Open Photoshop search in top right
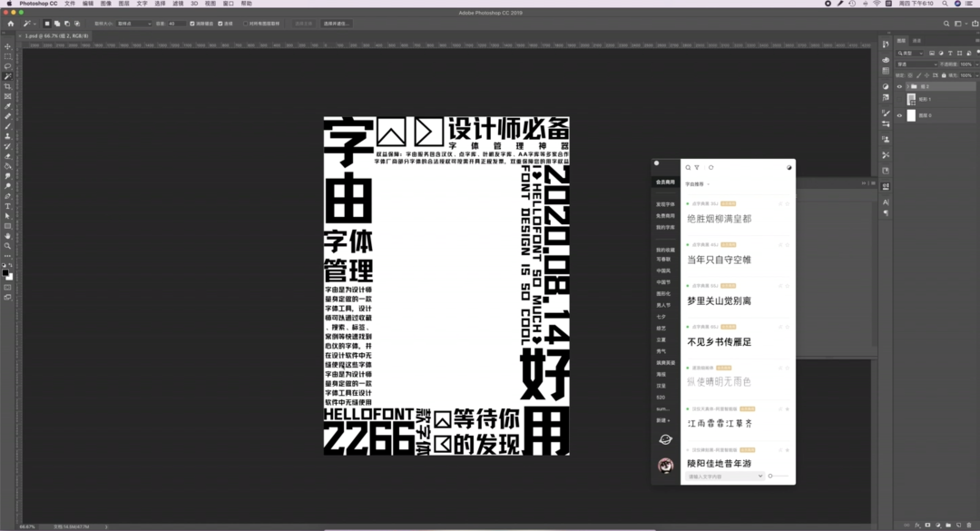Screen dimensions: 980x531 946,24
